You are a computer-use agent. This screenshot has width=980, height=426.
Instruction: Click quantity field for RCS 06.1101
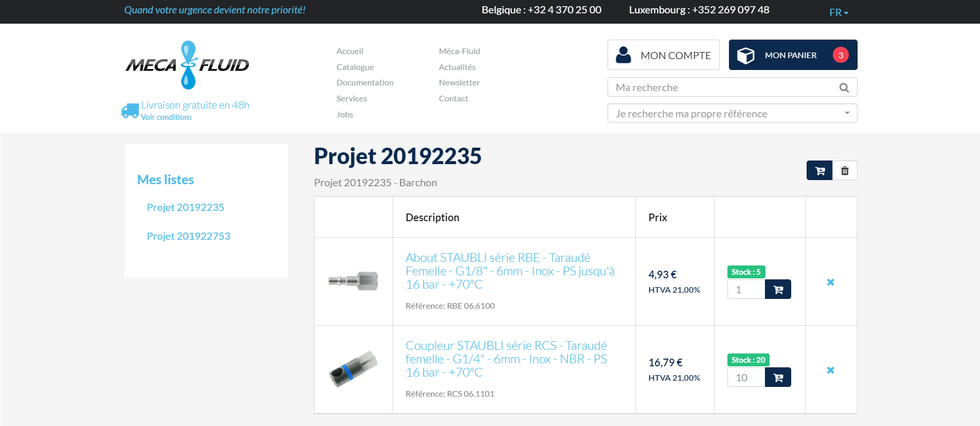pos(746,378)
